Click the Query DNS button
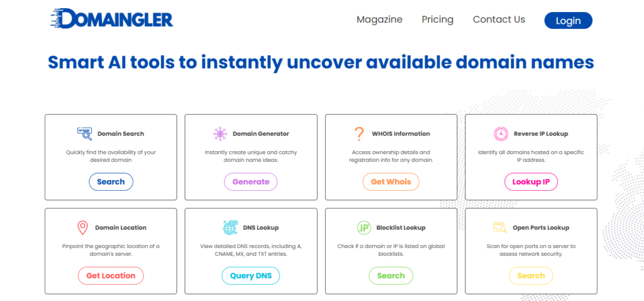Viewport: 644px width, 301px height. click(x=251, y=276)
